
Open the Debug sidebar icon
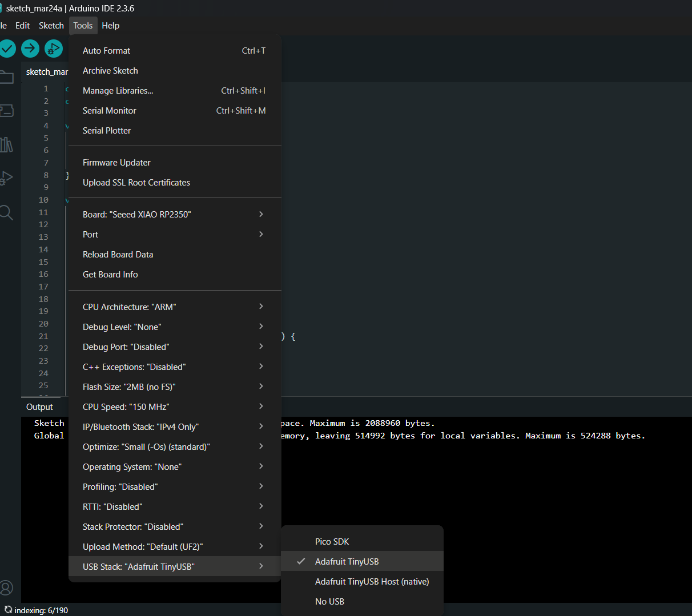click(x=6, y=178)
